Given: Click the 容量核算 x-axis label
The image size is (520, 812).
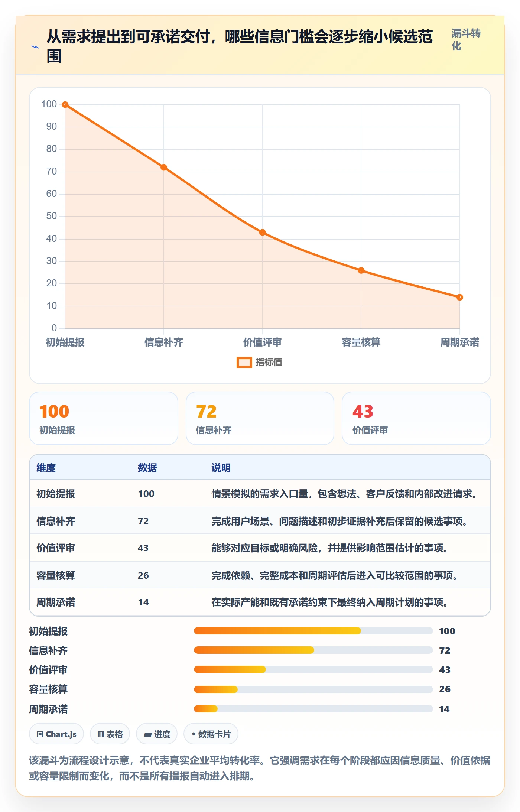Looking at the screenshot, I should pyautogui.click(x=361, y=342).
